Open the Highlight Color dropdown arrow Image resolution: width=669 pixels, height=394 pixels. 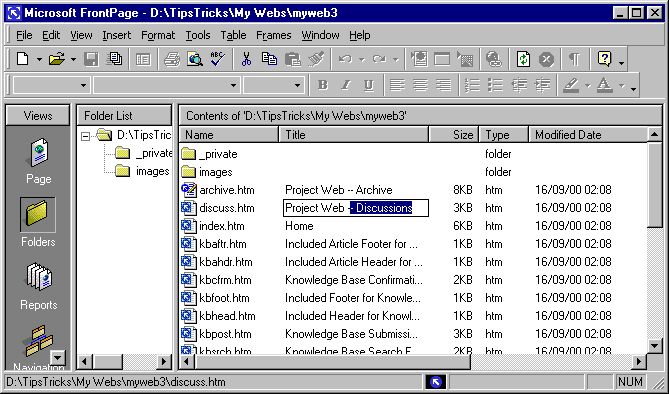coord(588,86)
